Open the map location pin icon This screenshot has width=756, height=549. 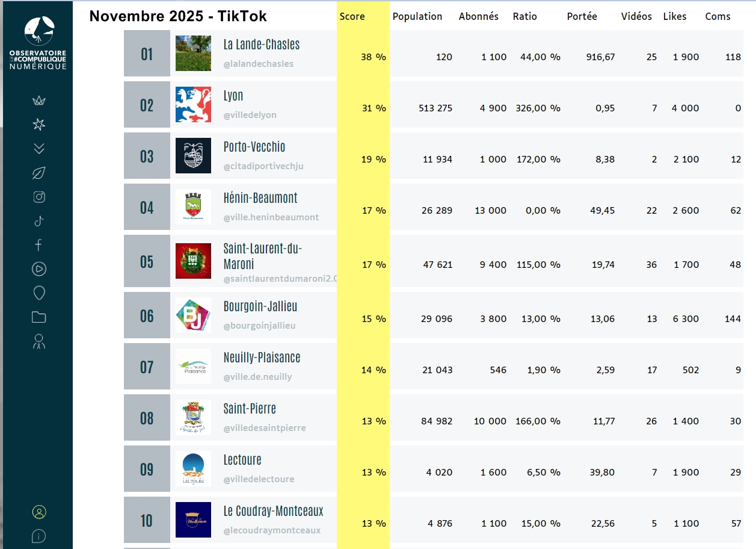pyautogui.click(x=39, y=293)
